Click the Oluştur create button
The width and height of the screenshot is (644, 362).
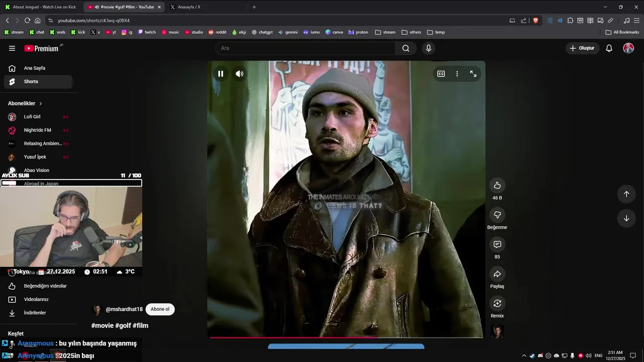[x=583, y=48]
